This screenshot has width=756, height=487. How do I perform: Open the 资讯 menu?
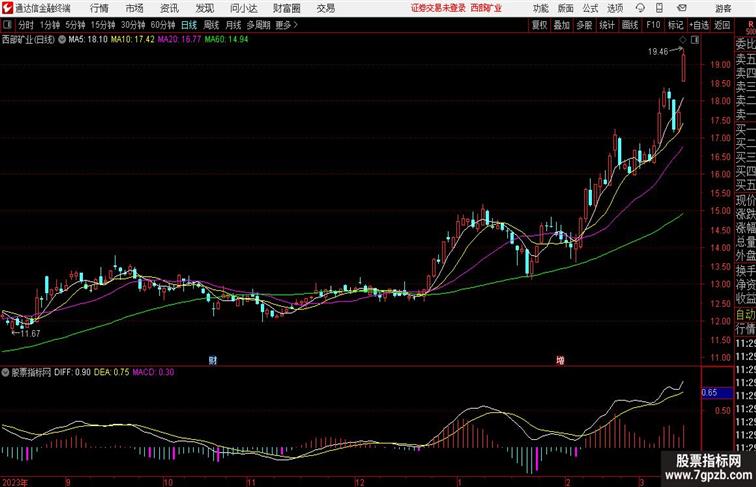coord(169,8)
